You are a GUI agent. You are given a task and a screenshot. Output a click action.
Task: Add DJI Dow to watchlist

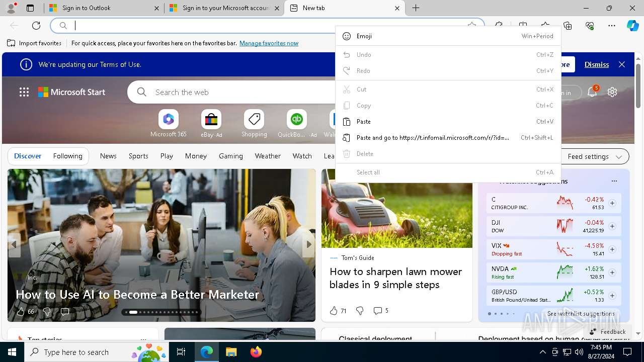(x=612, y=226)
